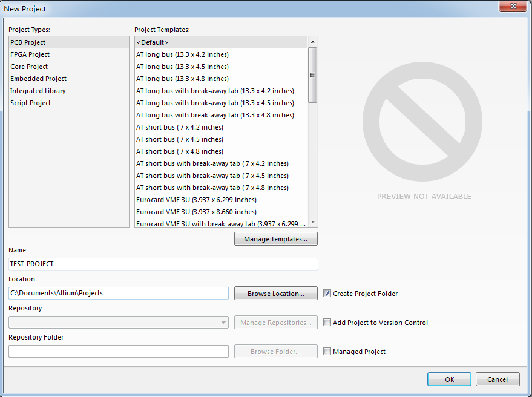
Task: Pick the <Default> template
Action: 153,42
